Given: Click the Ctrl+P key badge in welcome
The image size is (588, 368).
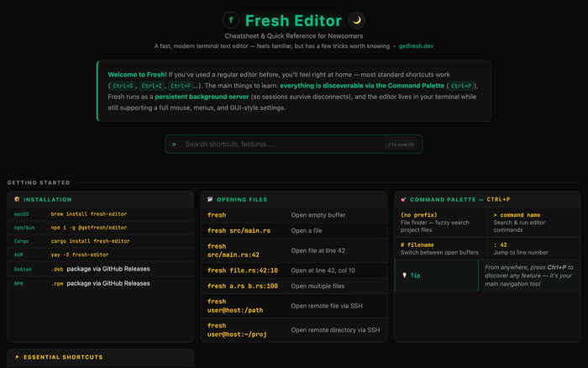Looking at the screenshot, I should [x=461, y=86].
